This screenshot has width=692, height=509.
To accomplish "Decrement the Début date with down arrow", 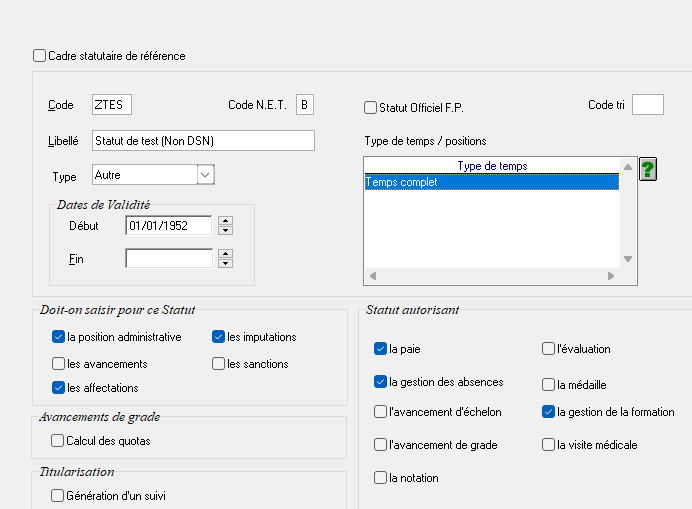I will [226, 230].
